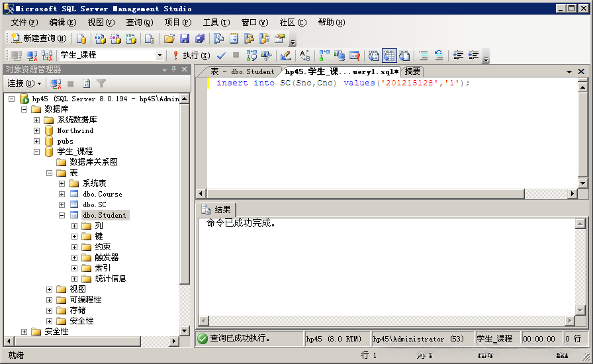This screenshot has height=364, width=593.
Task: Toggle Include Actual Execution Plan
Action: tap(324, 56)
